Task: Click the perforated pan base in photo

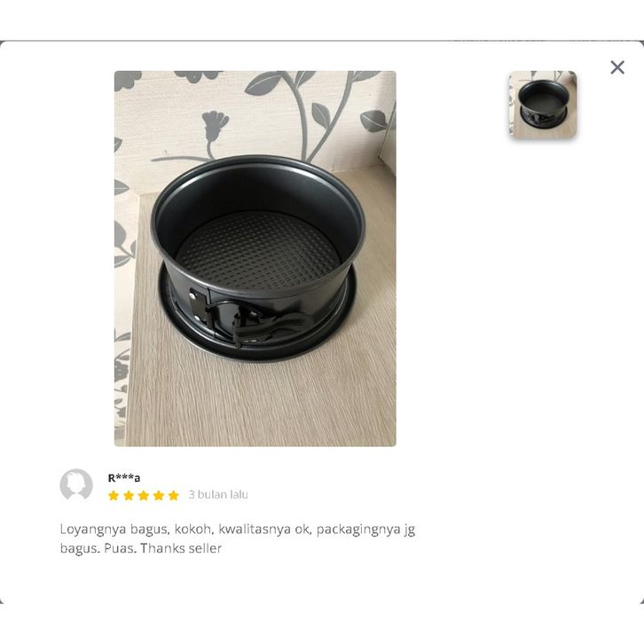Action: click(x=258, y=249)
